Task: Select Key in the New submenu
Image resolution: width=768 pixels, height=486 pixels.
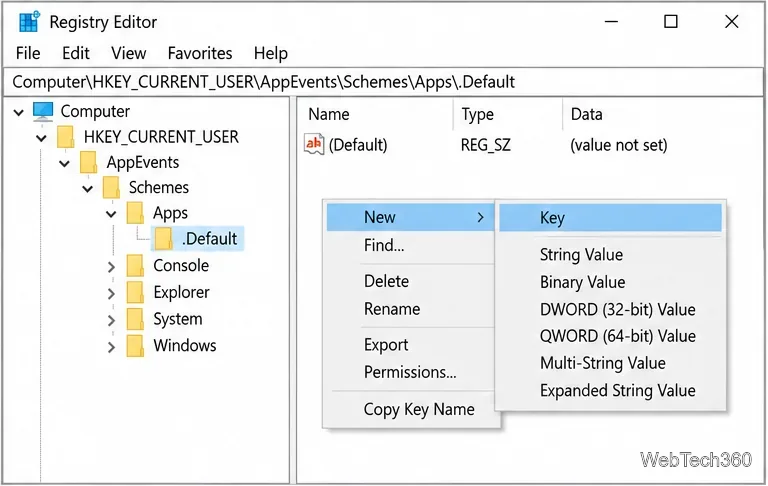Action: [x=610, y=218]
